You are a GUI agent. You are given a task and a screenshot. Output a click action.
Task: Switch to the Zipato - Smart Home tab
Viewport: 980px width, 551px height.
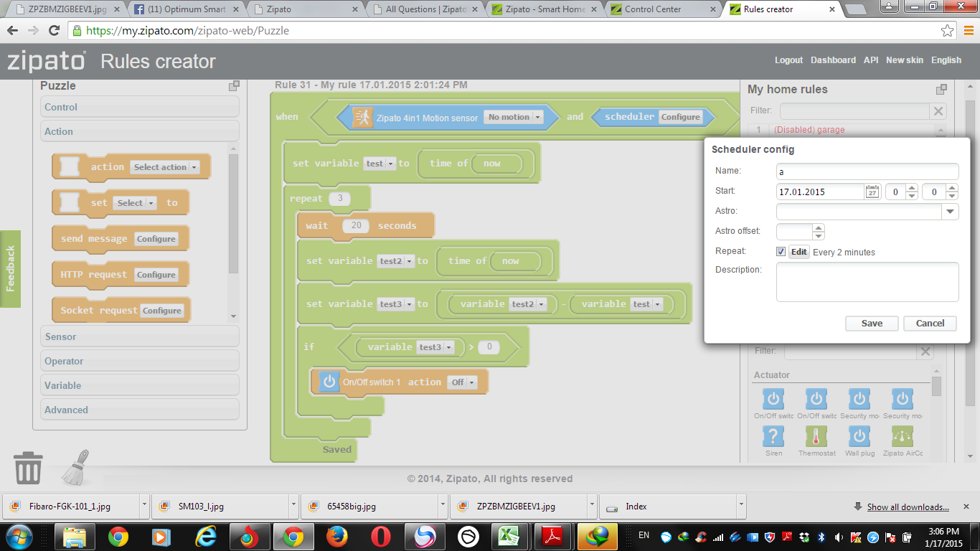(x=545, y=9)
